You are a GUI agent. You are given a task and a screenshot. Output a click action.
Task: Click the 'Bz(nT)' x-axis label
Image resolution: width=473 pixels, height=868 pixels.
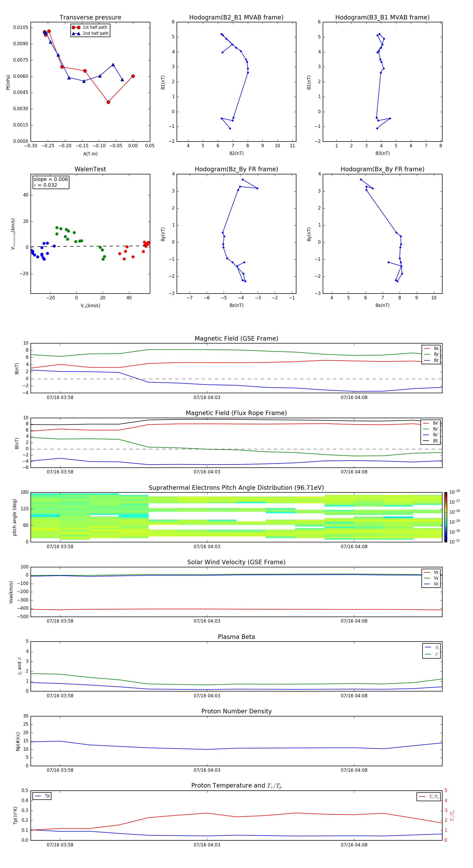[236, 305]
